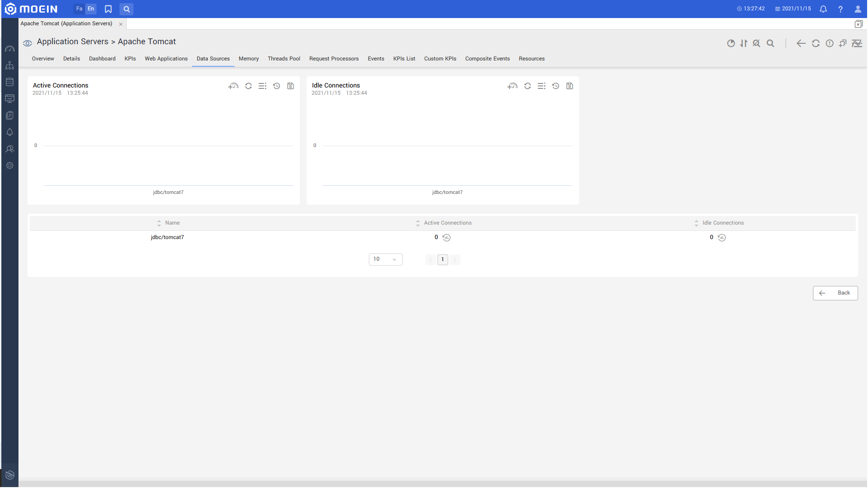Image resolution: width=868 pixels, height=488 pixels.
Task: Select the Memory tab
Action: [249, 59]
